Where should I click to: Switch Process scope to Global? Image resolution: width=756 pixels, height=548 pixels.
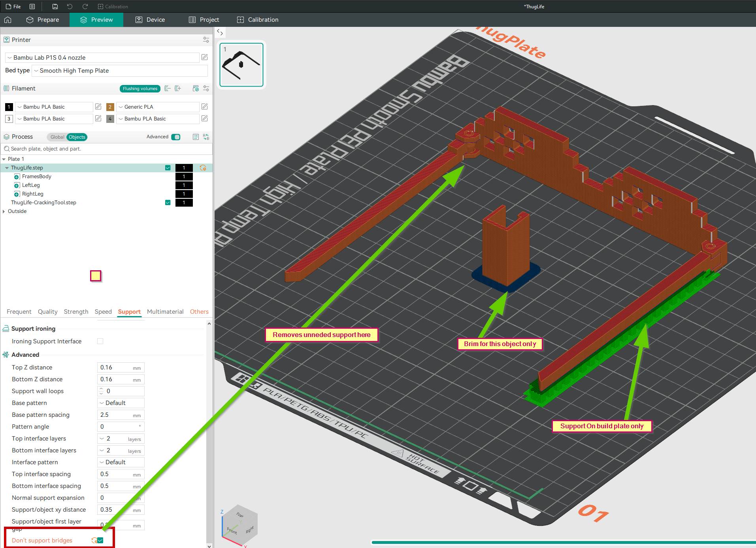click(57, 137)
